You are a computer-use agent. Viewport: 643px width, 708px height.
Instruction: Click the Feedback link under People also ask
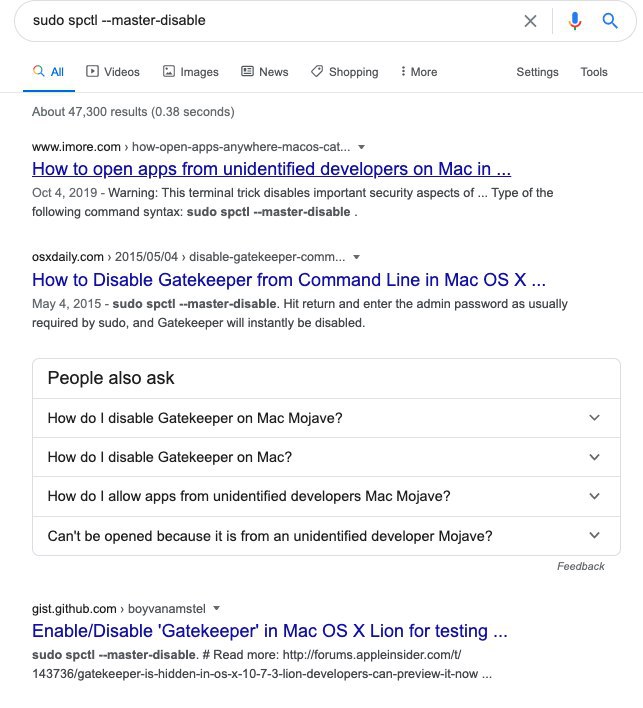580,566
